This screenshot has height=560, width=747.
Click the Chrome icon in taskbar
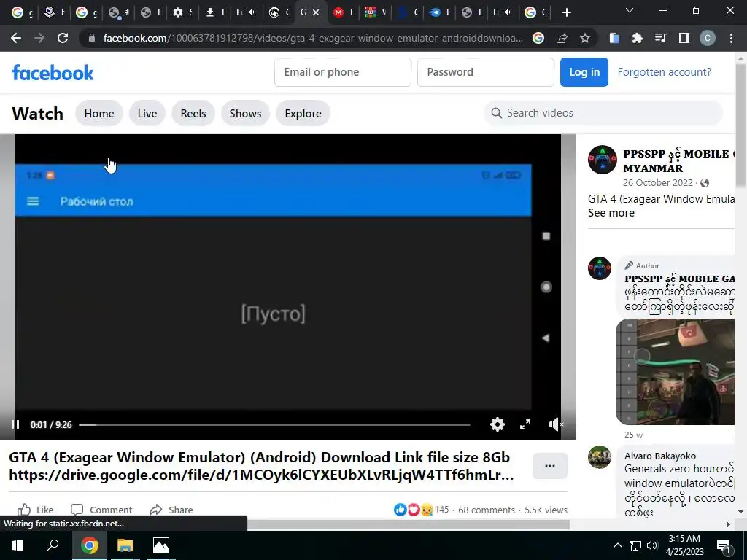[89, 545]
